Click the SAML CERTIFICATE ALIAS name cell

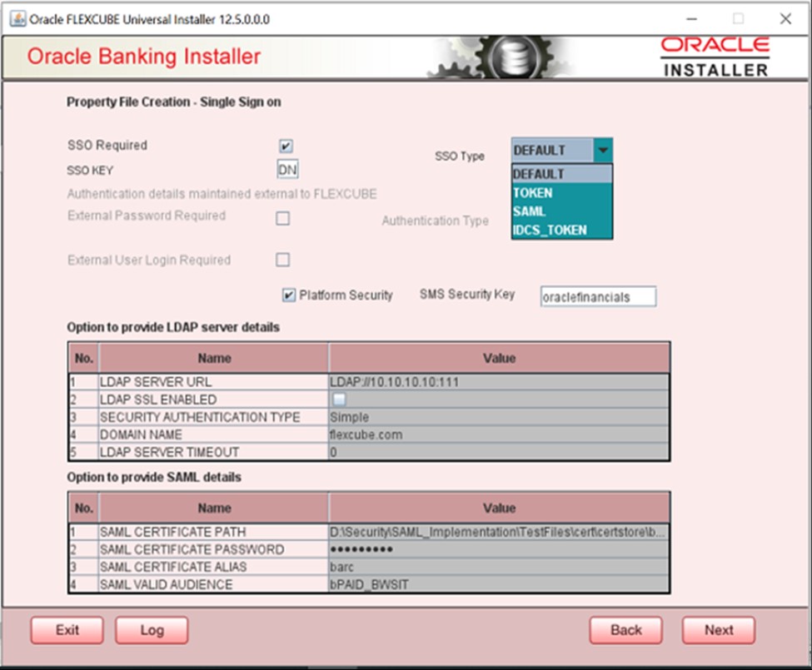pyautogui.click(x=213, y=567)
